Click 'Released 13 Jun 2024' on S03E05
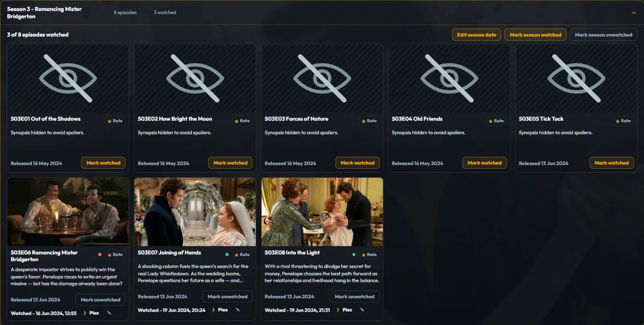 (544, 163)
